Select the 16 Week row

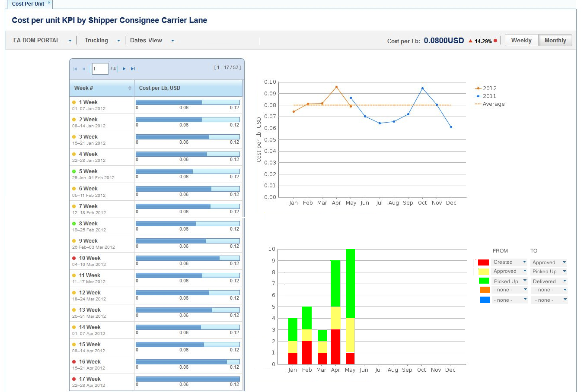(156, 365)
